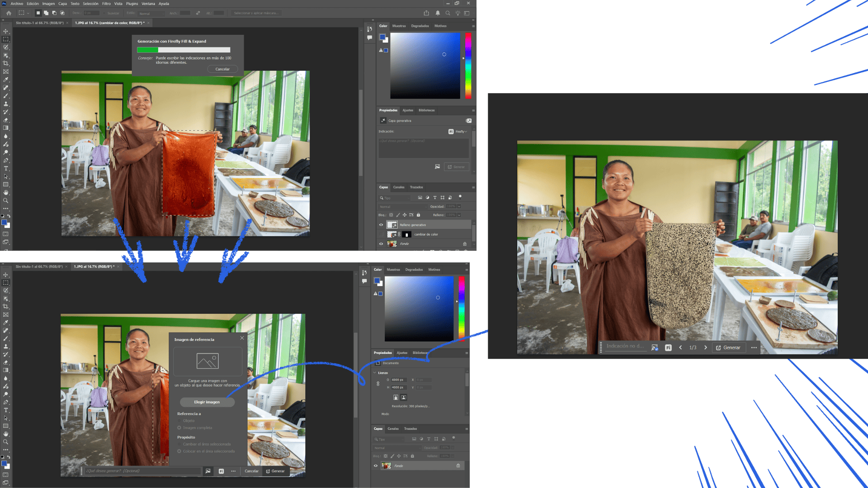This screenshot has width=868, height=488.
Task: Click the Elegir imagen button
Action: (207, 402)
